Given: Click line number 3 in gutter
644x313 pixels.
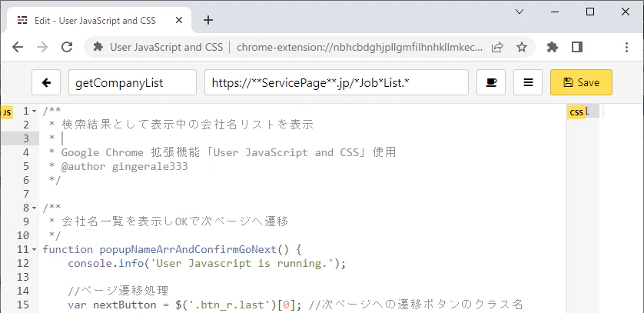Looking at the screenshot, I should pos(26,138).
